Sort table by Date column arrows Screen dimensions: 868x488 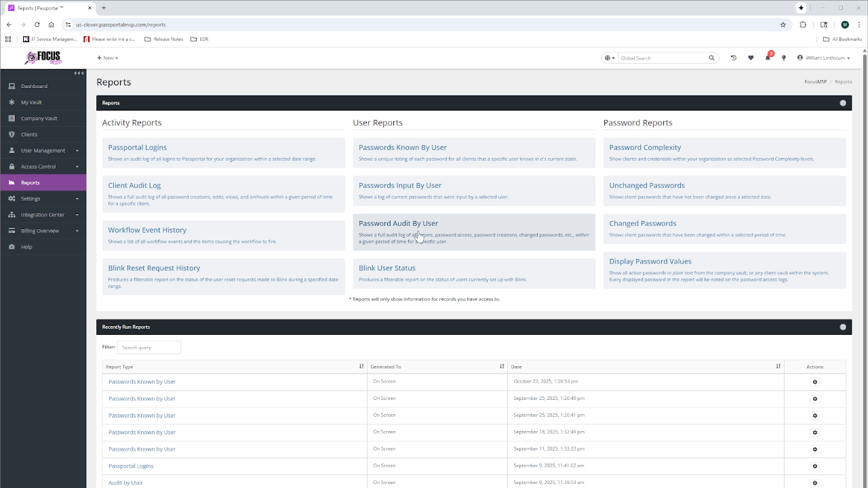coord(778,366)
